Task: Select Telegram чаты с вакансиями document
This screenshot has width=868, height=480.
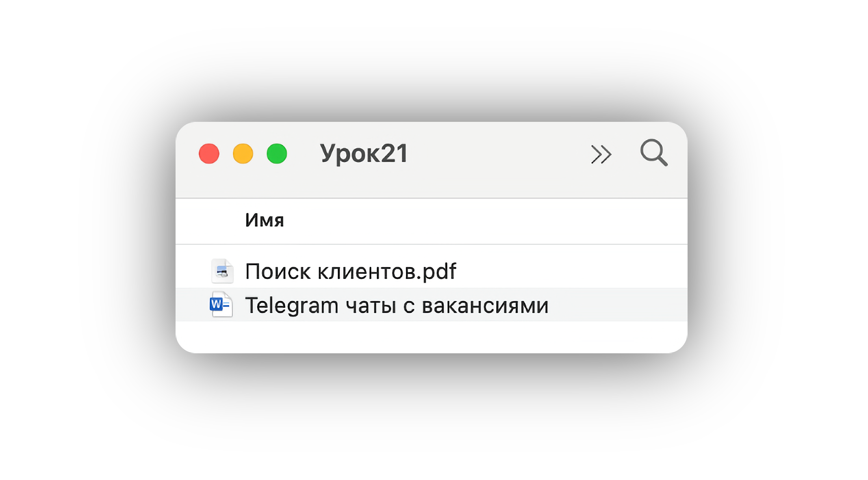Action: (397, 305)
